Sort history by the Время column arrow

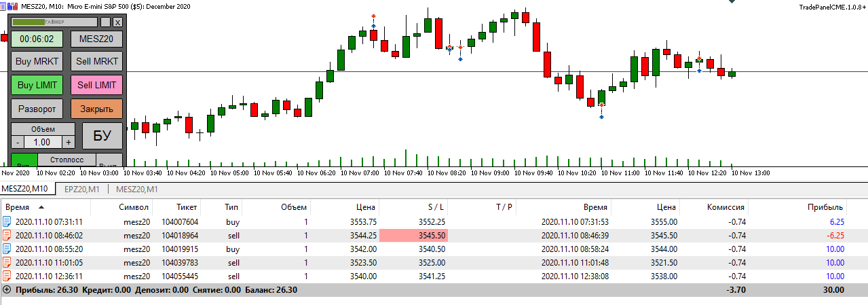41,207
